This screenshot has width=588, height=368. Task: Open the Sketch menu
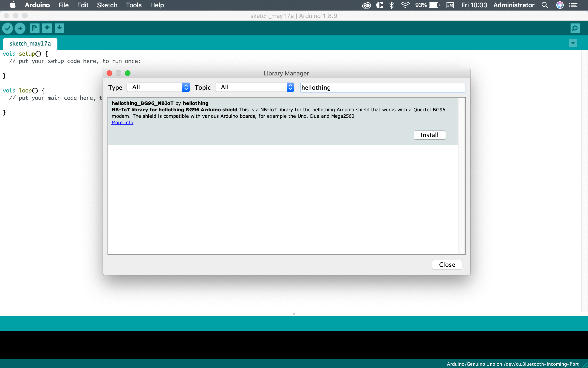point(107,5)
